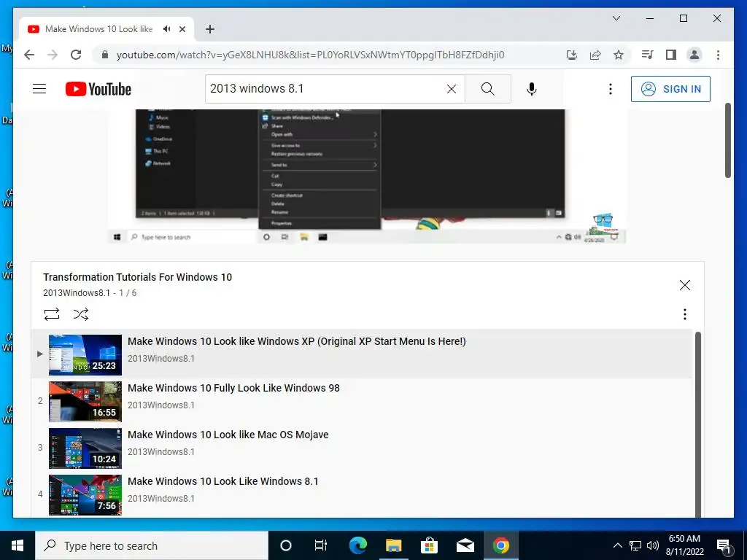Close the YouTube tab
The image size is (747, 560).
click(182, 29)
